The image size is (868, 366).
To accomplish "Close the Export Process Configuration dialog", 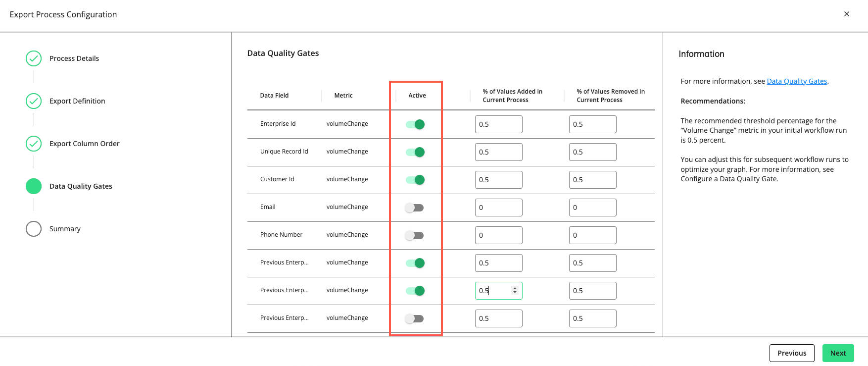I will [x=847, y=14].
